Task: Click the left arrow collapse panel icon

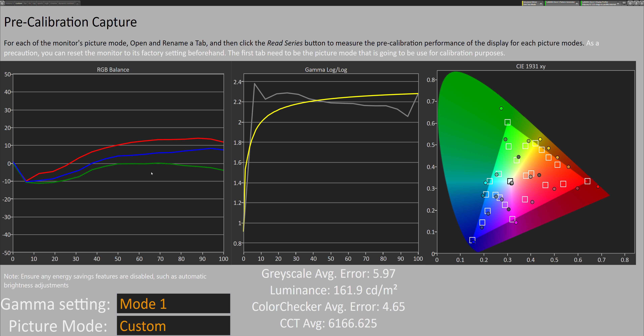Action: click(642, 3)
